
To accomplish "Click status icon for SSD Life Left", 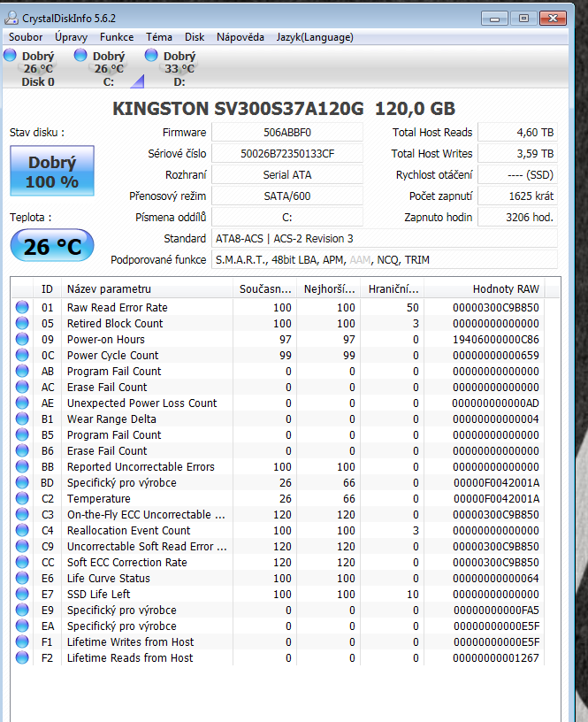I will (22, 594).
